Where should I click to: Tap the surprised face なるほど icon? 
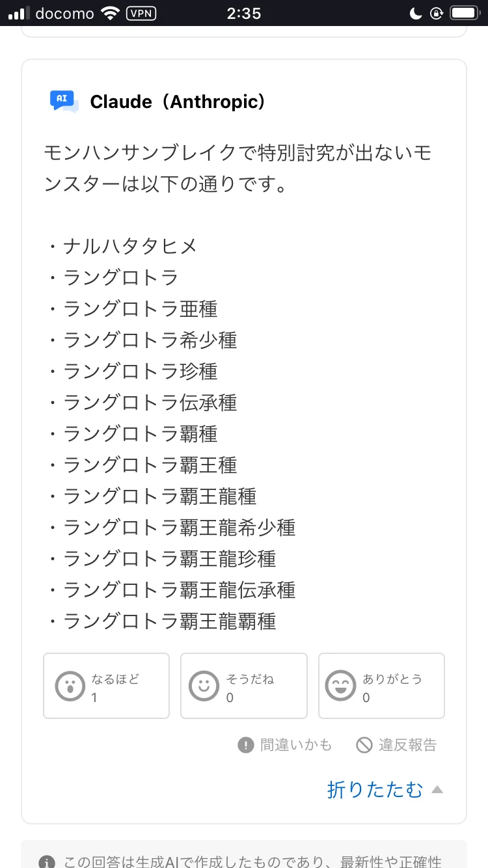(70, 686)
